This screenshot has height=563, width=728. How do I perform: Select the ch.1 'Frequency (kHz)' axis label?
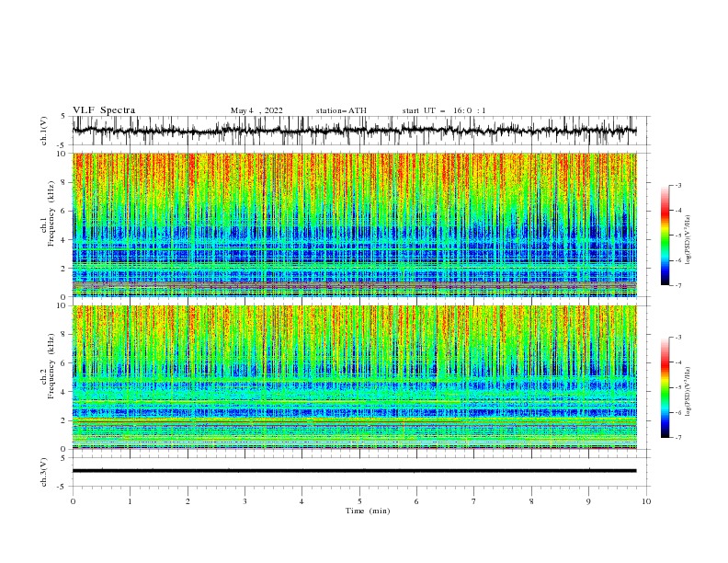coord(51,213)
